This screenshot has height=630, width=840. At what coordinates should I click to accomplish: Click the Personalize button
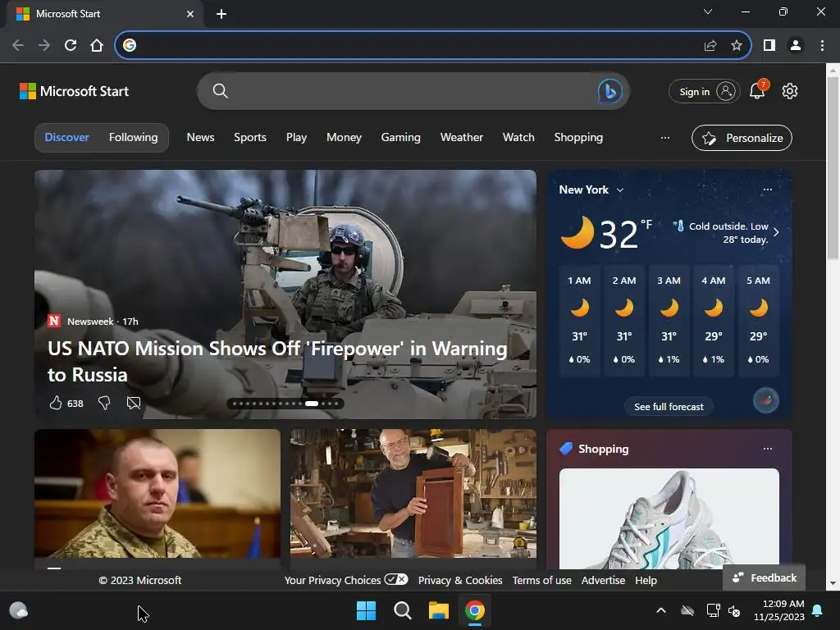point(742,138)
